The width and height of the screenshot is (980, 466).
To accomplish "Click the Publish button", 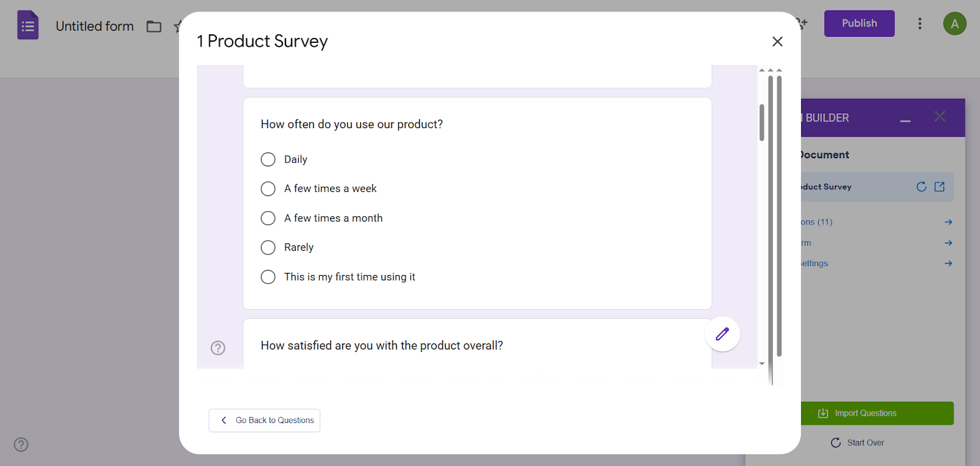I will tap(859, 23).
